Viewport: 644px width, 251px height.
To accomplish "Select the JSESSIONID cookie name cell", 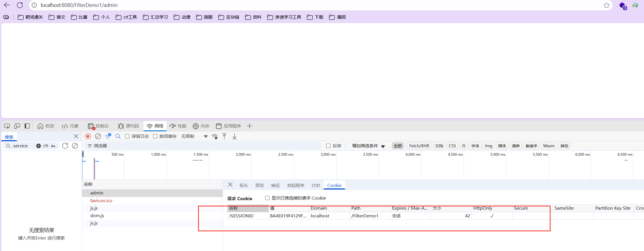I will click(248, 216).
